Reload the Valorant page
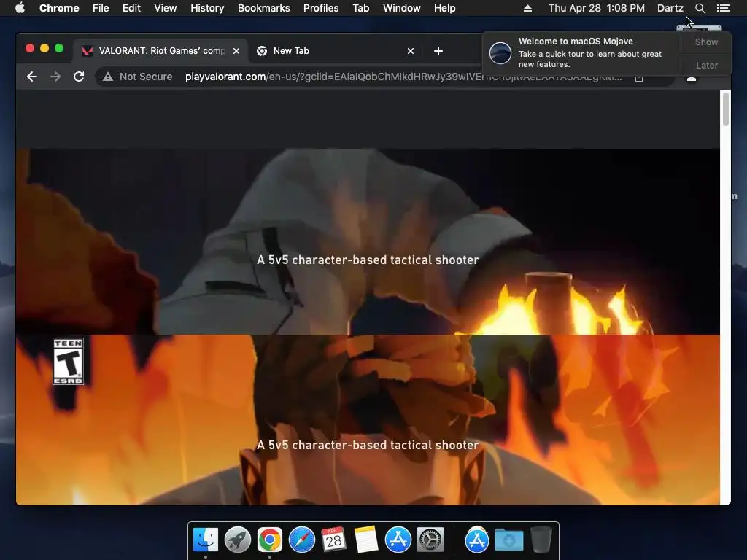747x560 pixels. [x=79, y=77]
